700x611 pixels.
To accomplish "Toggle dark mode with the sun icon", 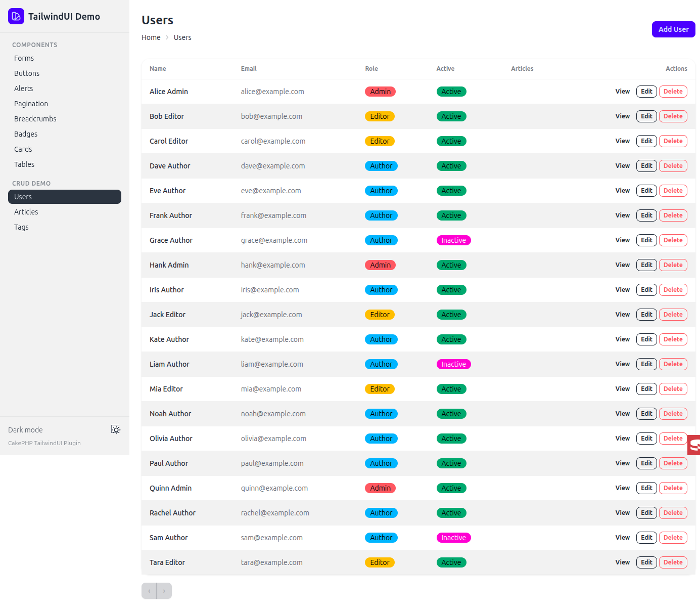I will pyautogui.click(x=116, y=429).
